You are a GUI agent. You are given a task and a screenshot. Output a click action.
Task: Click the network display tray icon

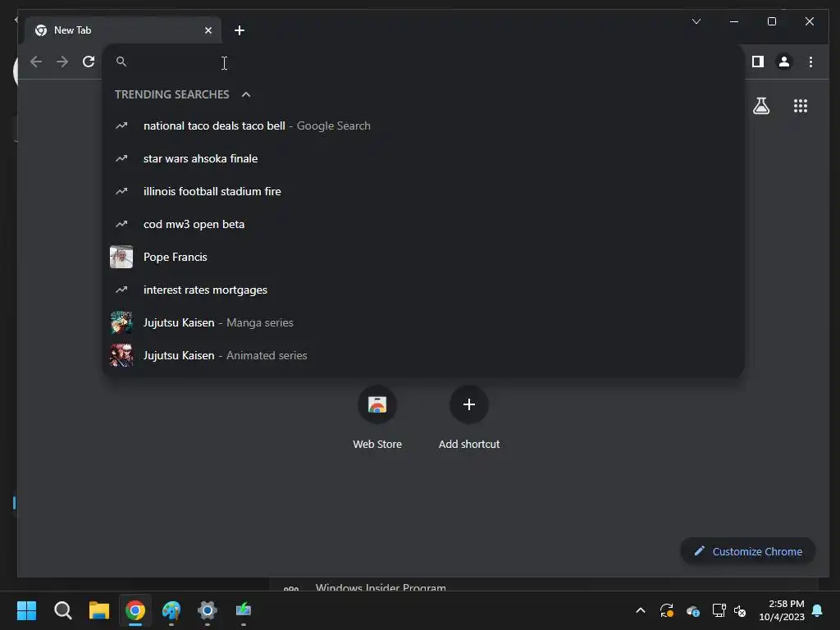719,610
